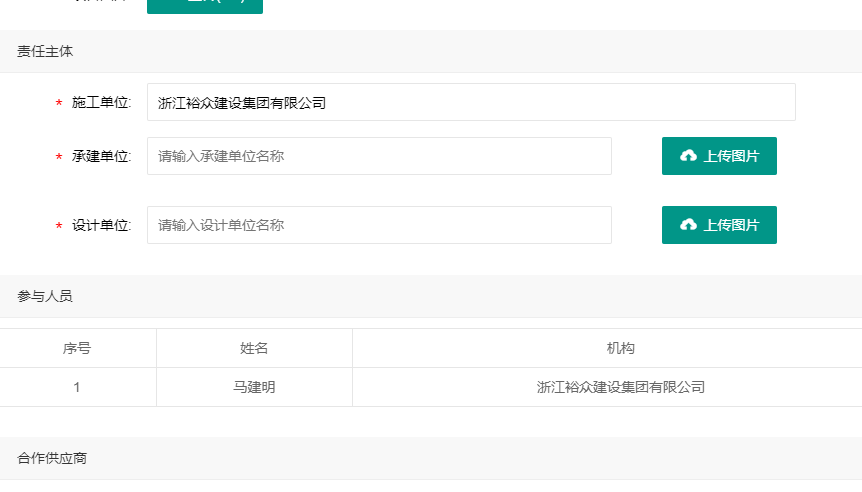Viewport: 862px width, 492px height.
Task: Focus the 承建单位 name input
Action: 379,156
